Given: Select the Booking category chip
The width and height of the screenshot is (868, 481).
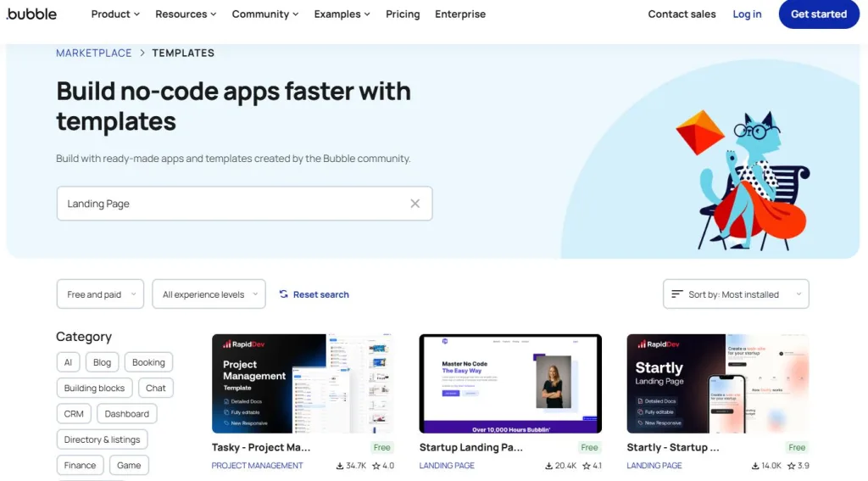Looking at the screenshot, I should pyautogui.click(x=148, y=362).
